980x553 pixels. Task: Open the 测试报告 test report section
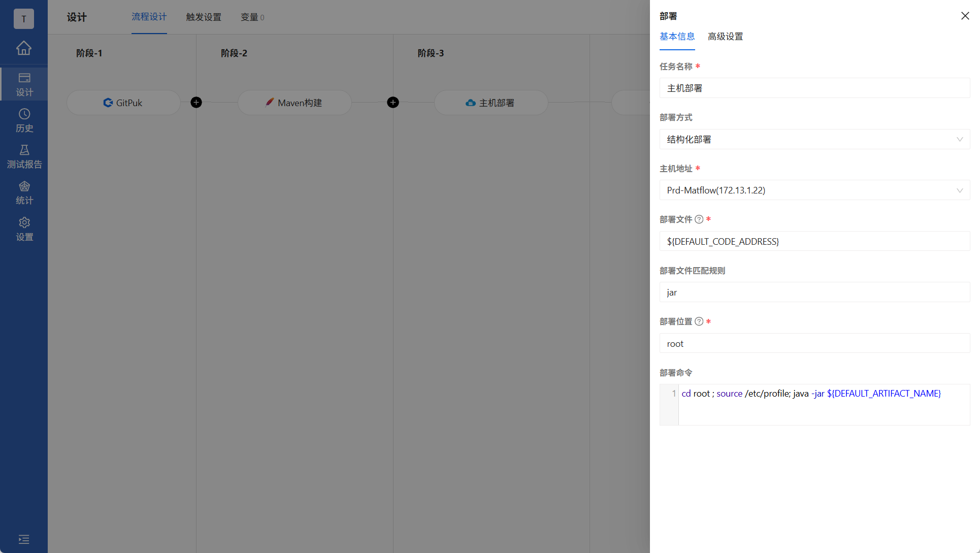(24, 156)
